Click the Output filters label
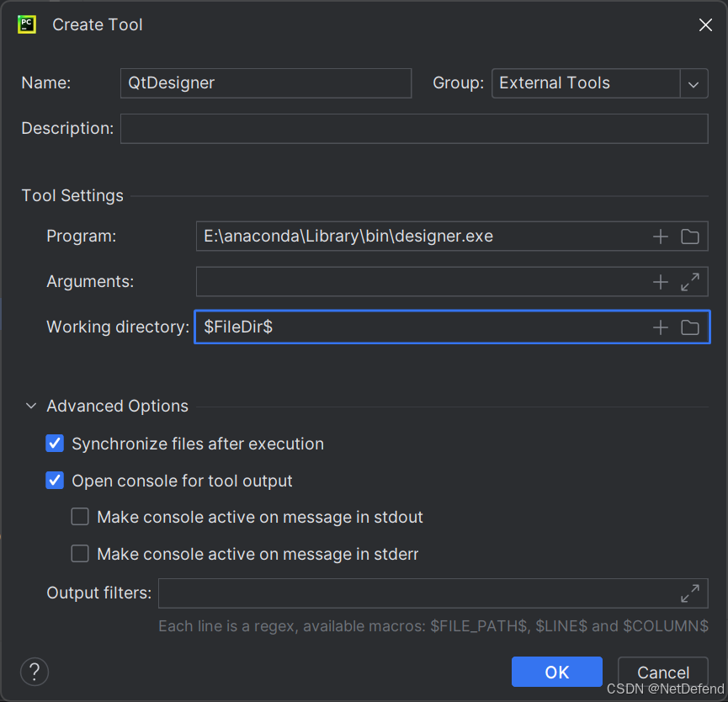 pyautogui.click(x=99, y=593)
